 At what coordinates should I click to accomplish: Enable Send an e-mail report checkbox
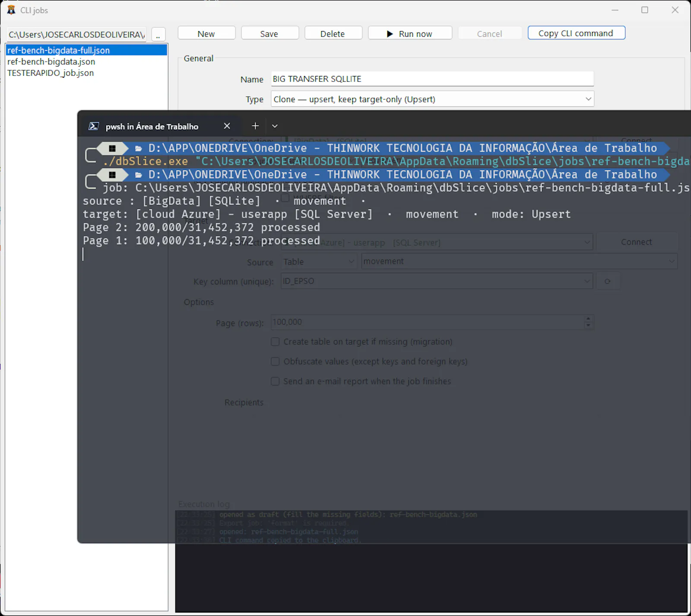pos(275,381)
